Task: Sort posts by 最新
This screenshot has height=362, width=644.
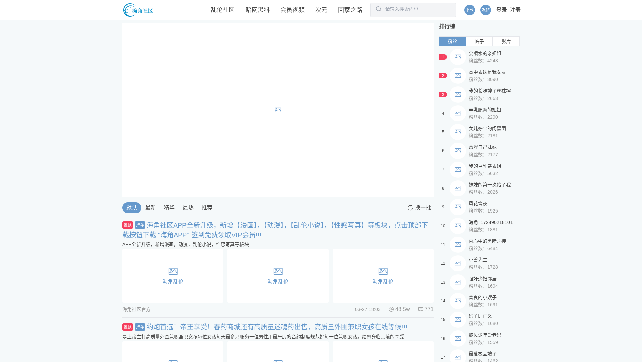Action: pos(151,208)
